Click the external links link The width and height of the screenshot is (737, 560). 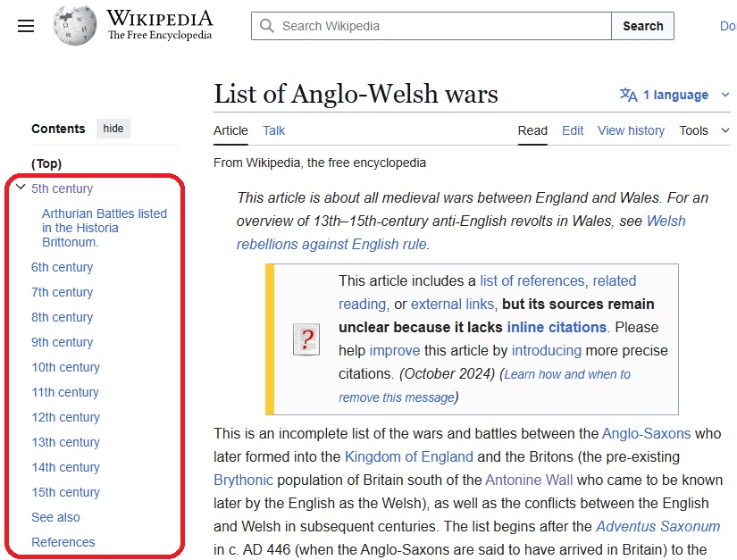coord(453,304)
